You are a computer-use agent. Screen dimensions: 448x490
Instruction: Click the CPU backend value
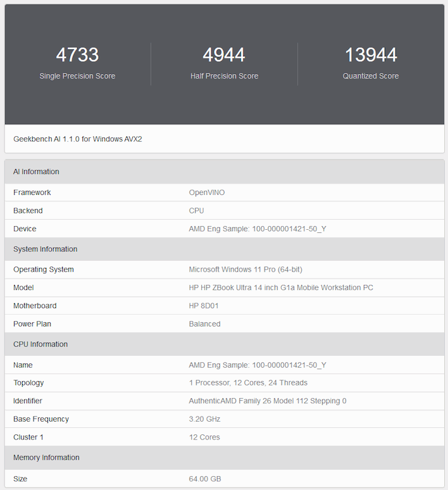[x=197, y=211]
